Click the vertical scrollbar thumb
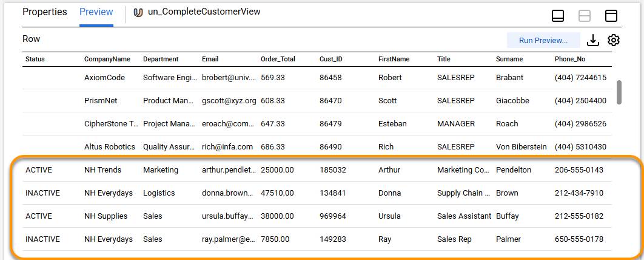Image resolution: width=644 pixels, height=260 pixels. [619, 92]
